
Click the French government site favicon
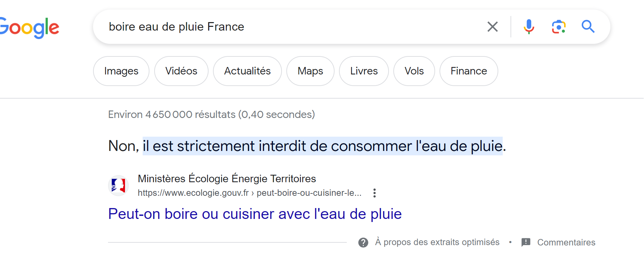click(118, 186)
